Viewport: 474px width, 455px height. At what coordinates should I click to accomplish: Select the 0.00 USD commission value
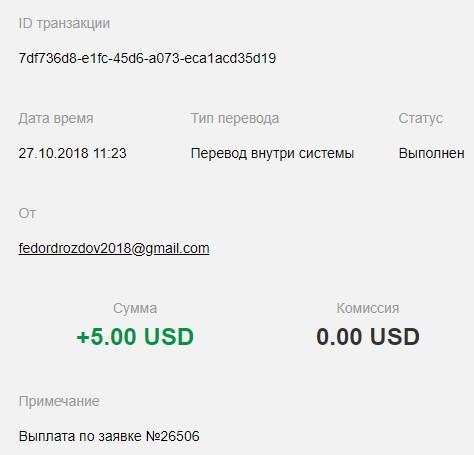(368, 336)
